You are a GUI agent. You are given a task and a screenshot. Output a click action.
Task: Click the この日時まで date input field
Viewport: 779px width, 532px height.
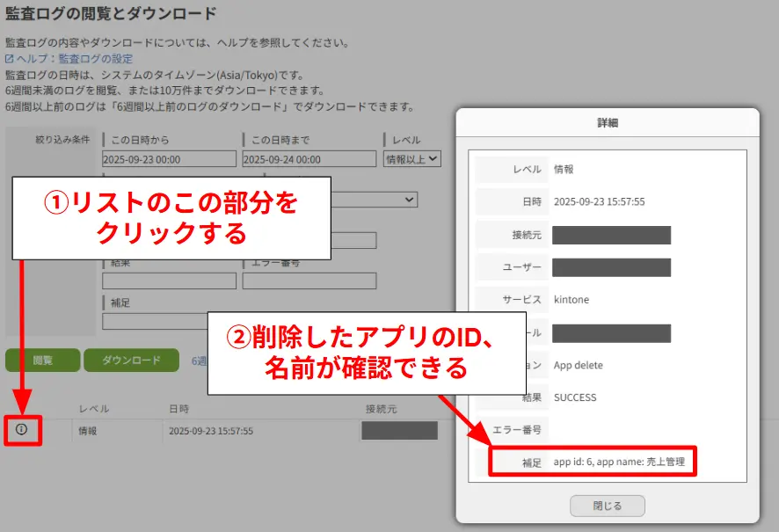(309, 159)
